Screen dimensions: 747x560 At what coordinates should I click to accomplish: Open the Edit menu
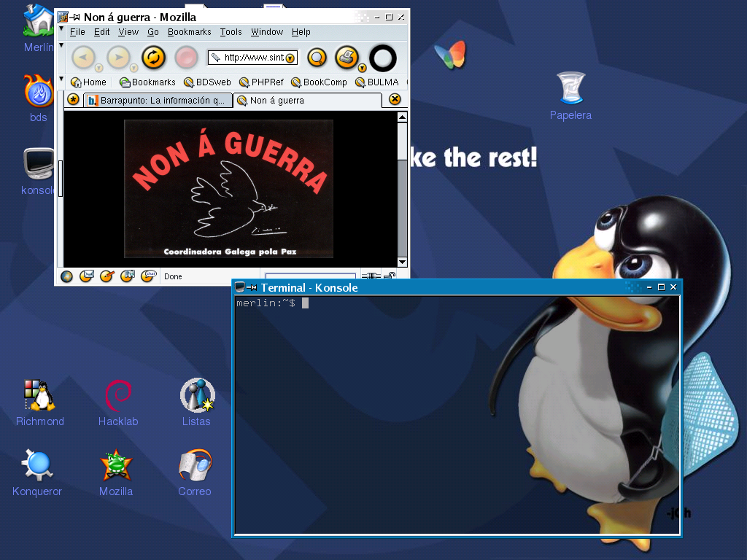click(x=101, y=32)
